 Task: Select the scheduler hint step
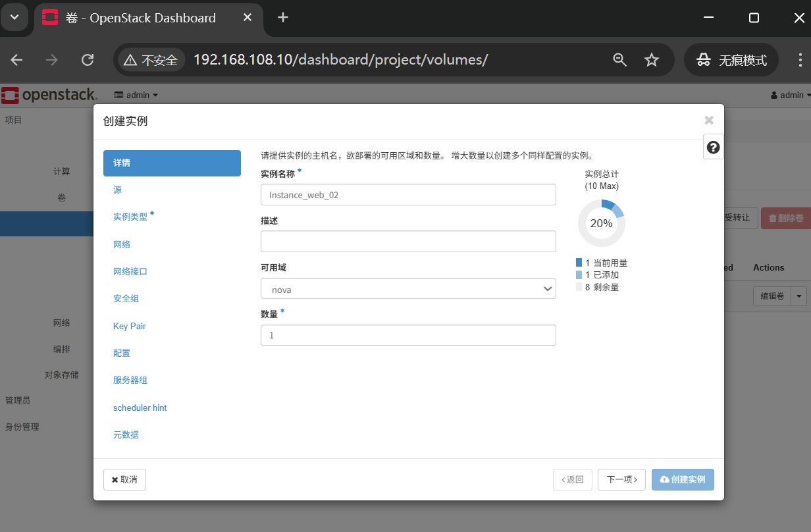(x=140, y=408)
